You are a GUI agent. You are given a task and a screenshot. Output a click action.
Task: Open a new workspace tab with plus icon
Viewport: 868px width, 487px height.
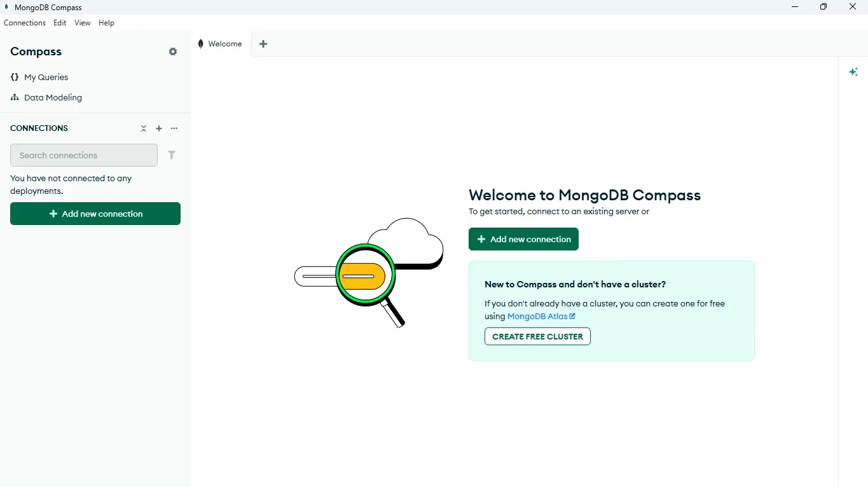click(x=263, y=44)
